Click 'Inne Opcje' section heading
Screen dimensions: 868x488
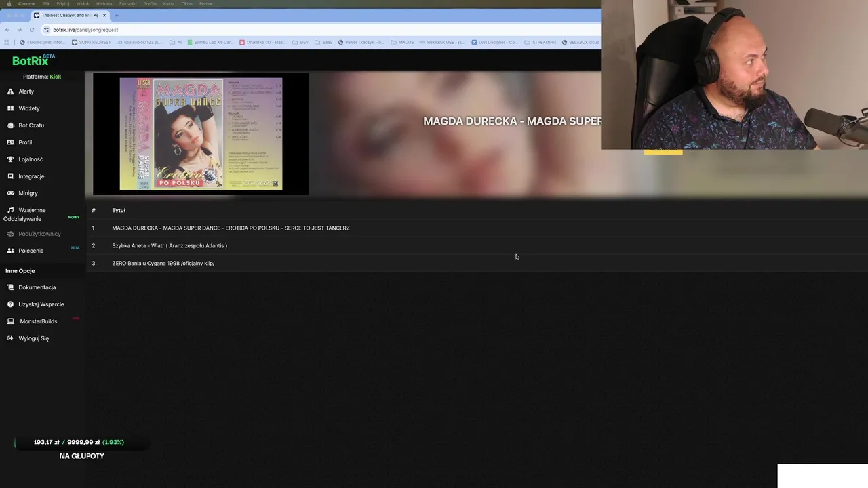pos(20,271)
